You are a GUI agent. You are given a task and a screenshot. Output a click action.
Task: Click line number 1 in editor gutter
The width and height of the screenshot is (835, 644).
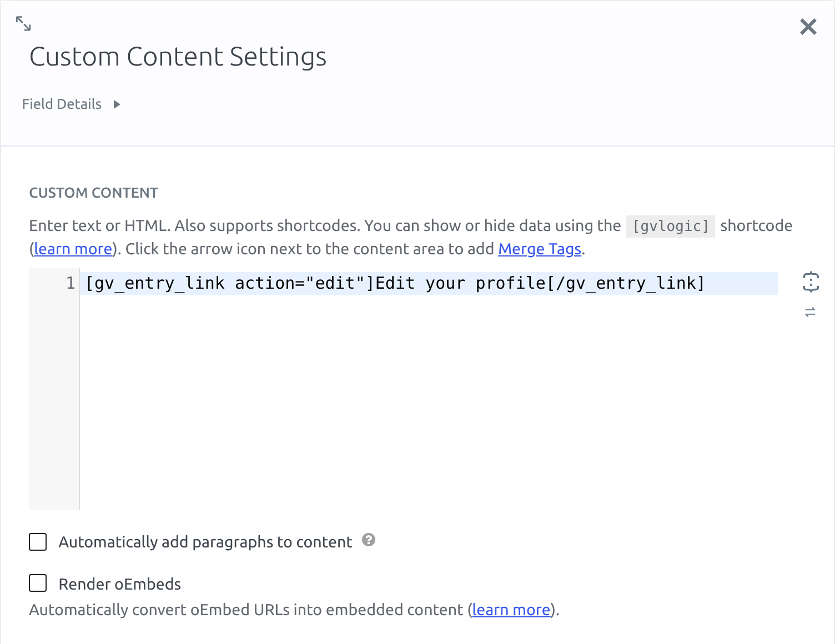(x=71, y=283)
